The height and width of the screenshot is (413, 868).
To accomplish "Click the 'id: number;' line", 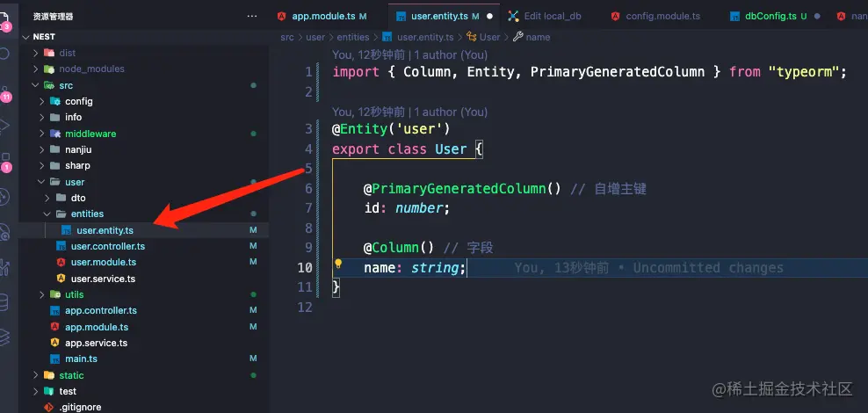I will 407,208.
